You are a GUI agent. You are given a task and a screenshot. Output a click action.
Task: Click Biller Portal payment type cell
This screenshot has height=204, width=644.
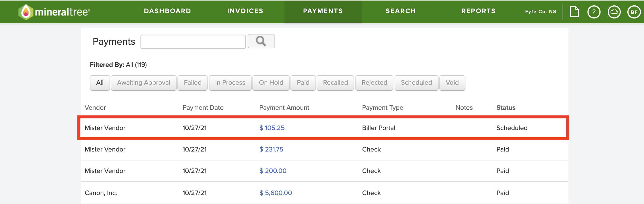pos(379,128)
